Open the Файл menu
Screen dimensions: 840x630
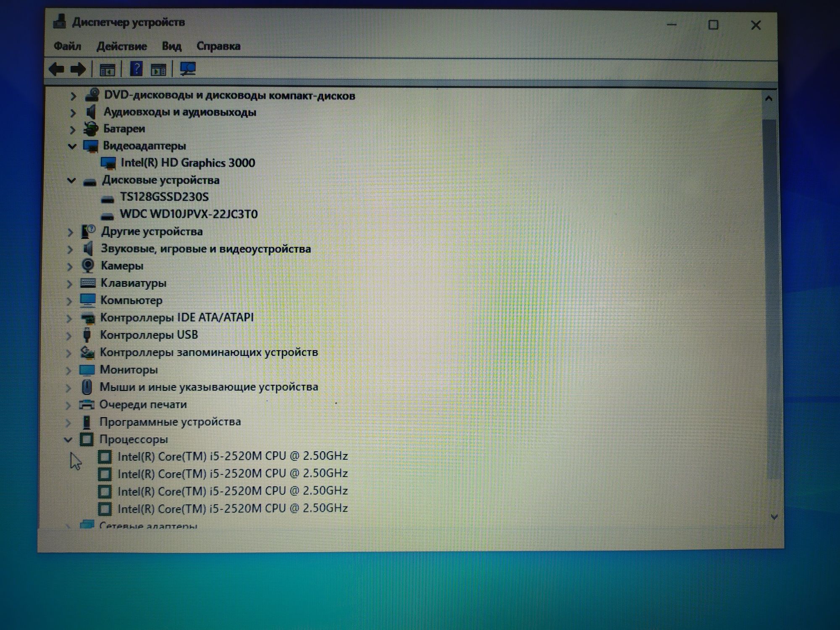[x=67, y=46]
